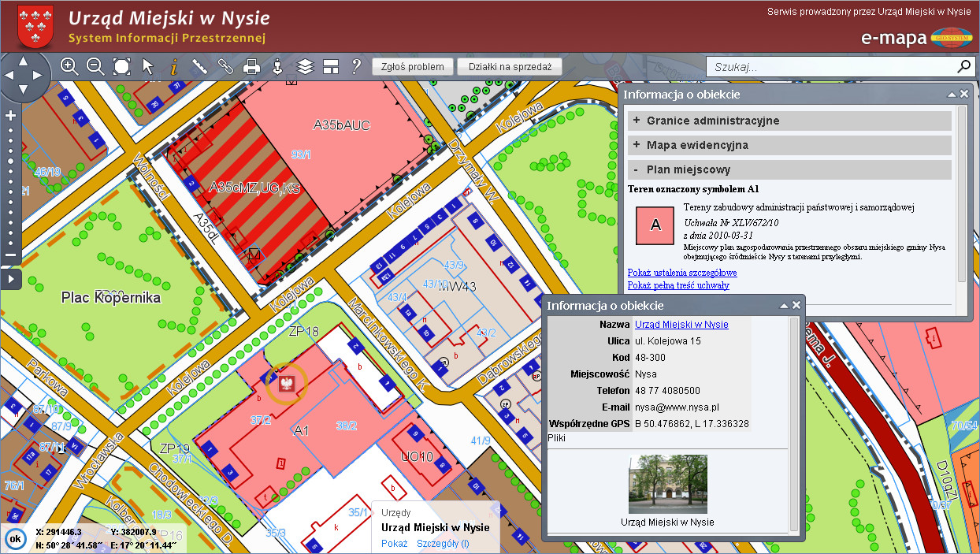Pan the map east with right arrow
This screenshot has width=980, height=554.
(x=37, y=76)
